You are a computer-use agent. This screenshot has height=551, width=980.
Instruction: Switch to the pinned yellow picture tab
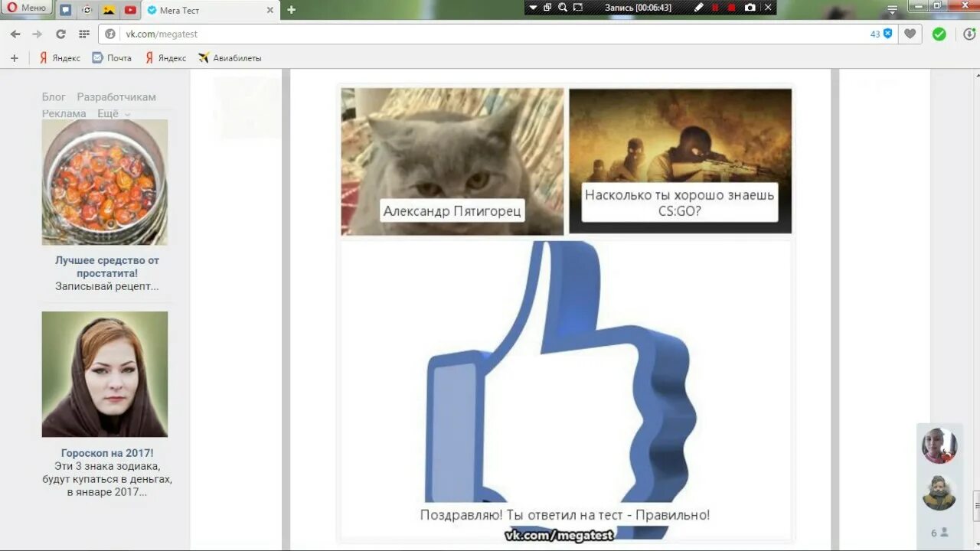(x=109, y=10)
